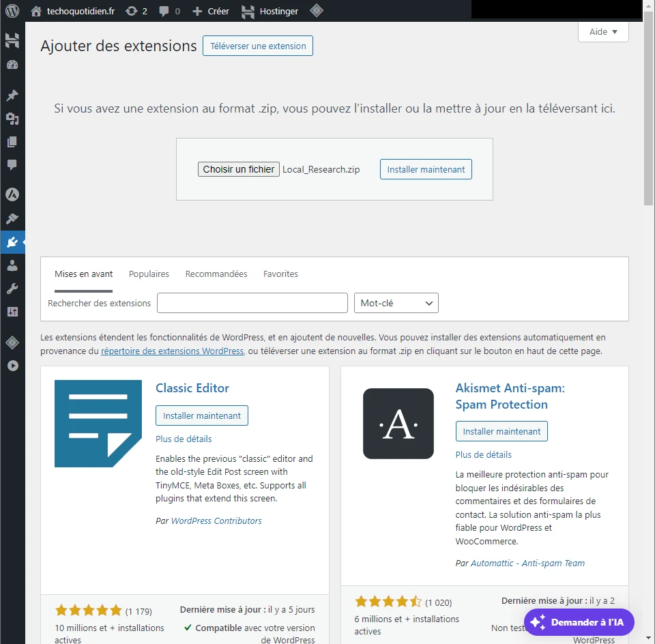Open the Pages icon in sidebar

pos(12,142)
